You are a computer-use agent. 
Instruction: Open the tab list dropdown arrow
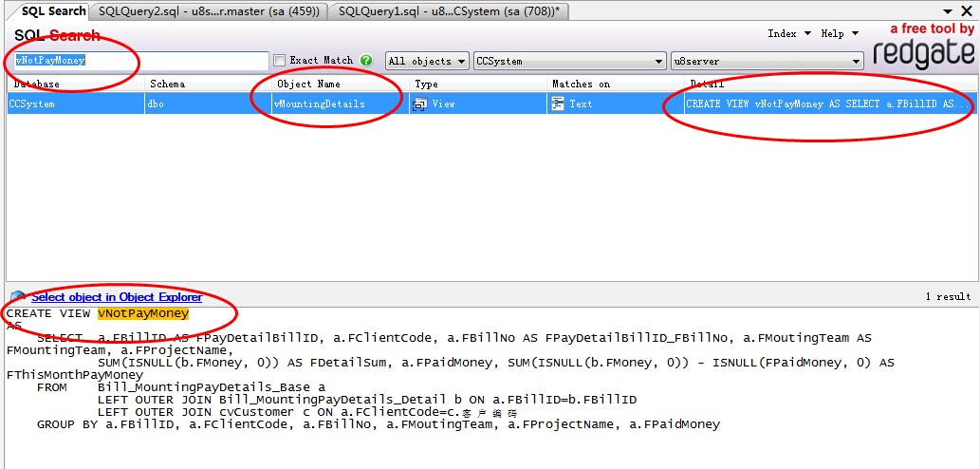[x=950, y=10]
